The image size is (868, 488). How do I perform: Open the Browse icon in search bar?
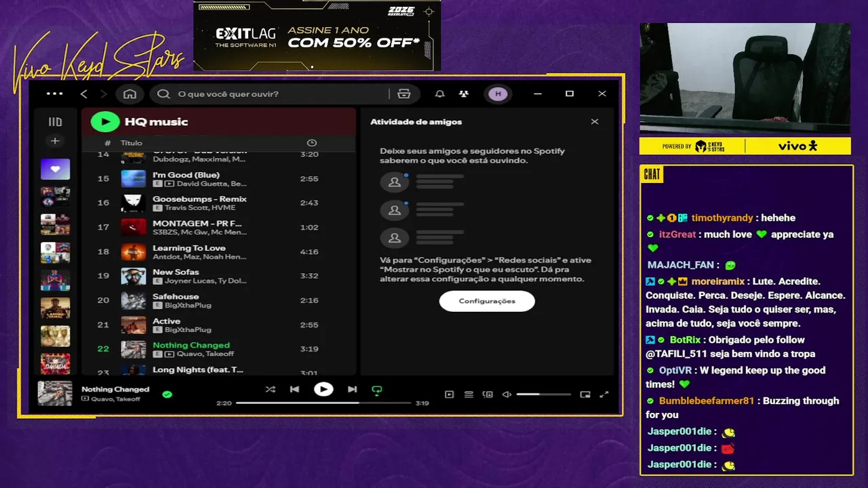(404, 94)
